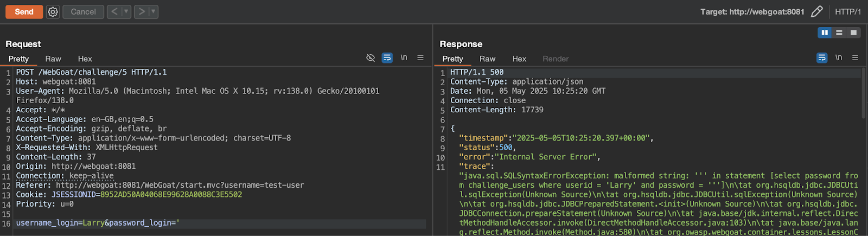This screenshot has width=868, height=236.
Task: Click the username_login=Larry body line
Action: click(98, 223)
